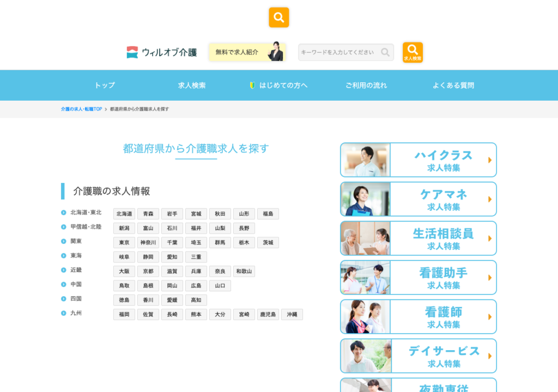Open the 無料で求人紹介 banner
558x392 pixels.
pos(247,52)
